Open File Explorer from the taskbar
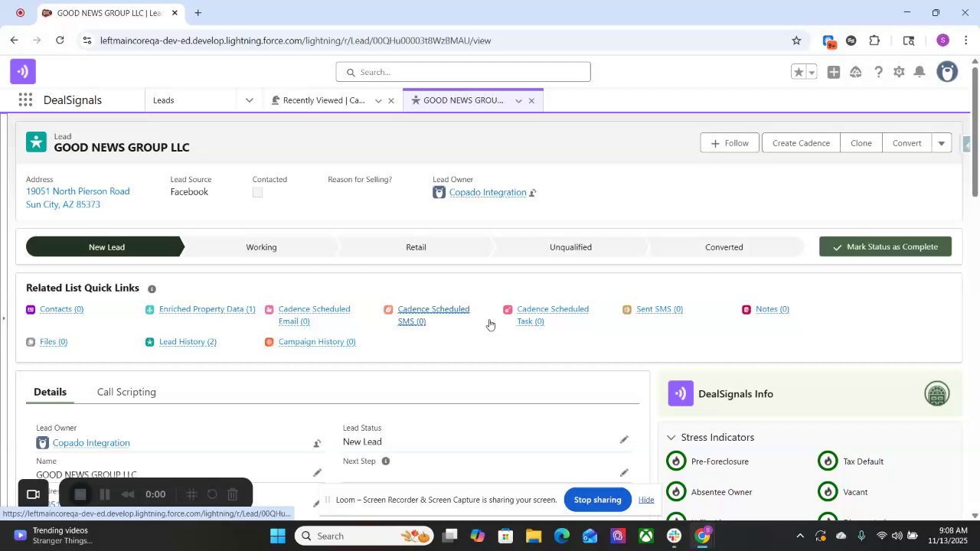Image resolution: width=980 pixels, height=551 pixels. coord(534,536)
